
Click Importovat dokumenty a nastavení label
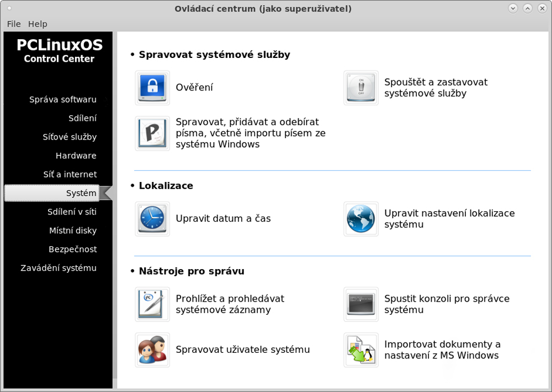pyautogui.click(x=442, y=350)
